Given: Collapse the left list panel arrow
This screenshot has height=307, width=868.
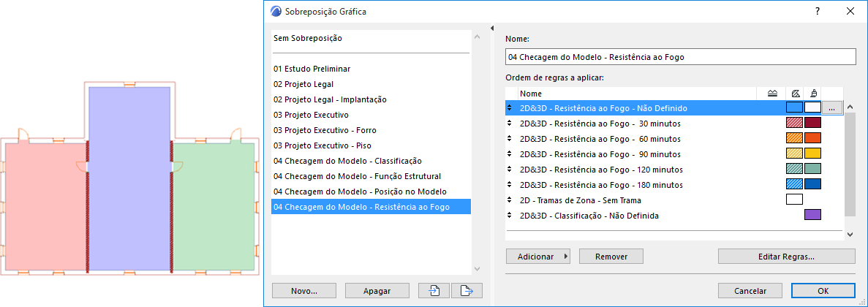Looking at the screenshot, I should tap(492, 29).
